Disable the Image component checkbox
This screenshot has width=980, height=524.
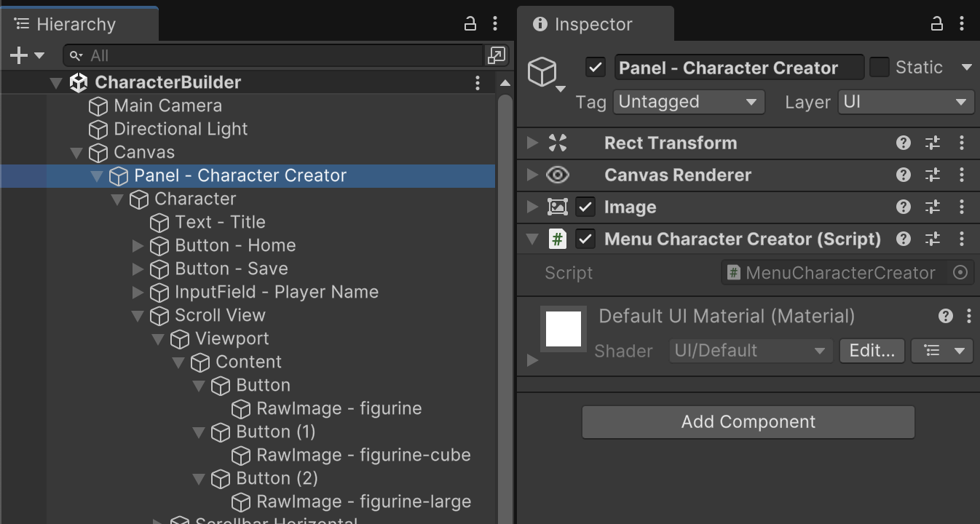tap(585, 207)
